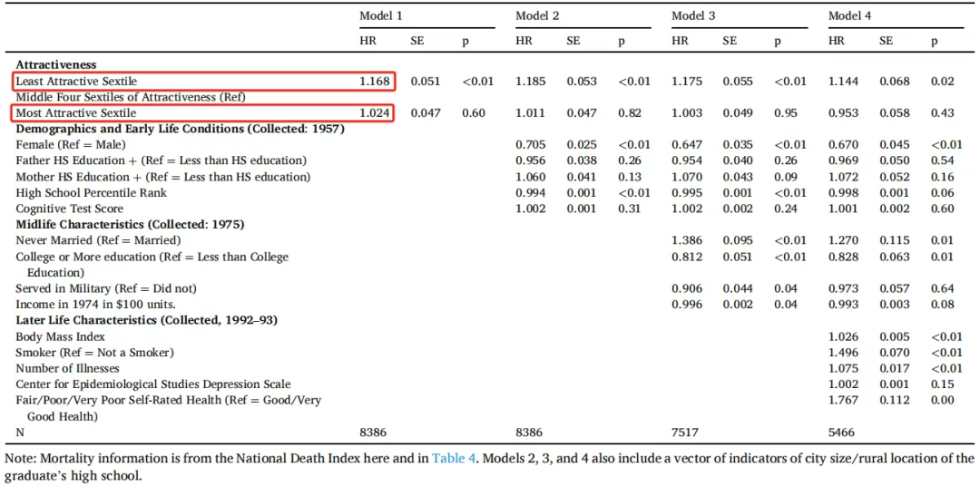Click the Number of Illnesses HR 1.075
Screen dimensions: 980x486
pyautogui.click(x=844, y=368)
